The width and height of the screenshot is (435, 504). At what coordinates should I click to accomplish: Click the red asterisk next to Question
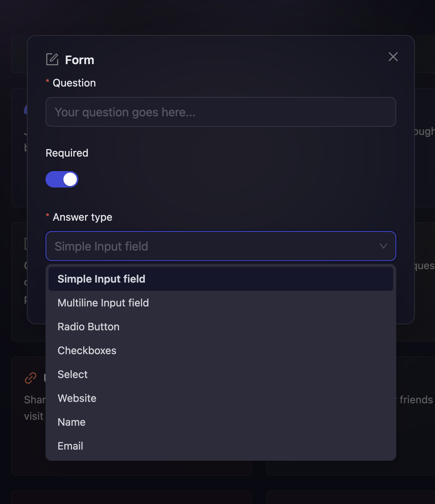(x=47, y=82)
